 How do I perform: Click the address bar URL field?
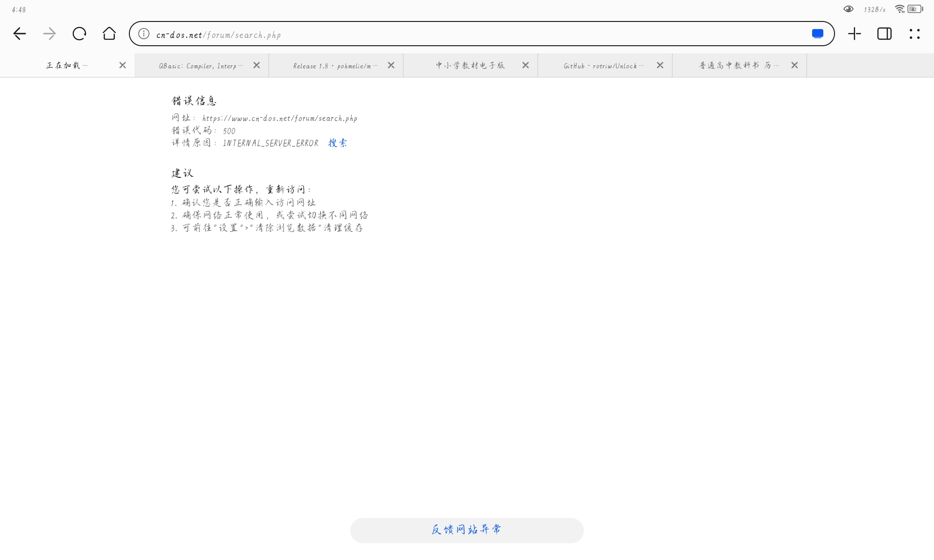tap(482, 34)
